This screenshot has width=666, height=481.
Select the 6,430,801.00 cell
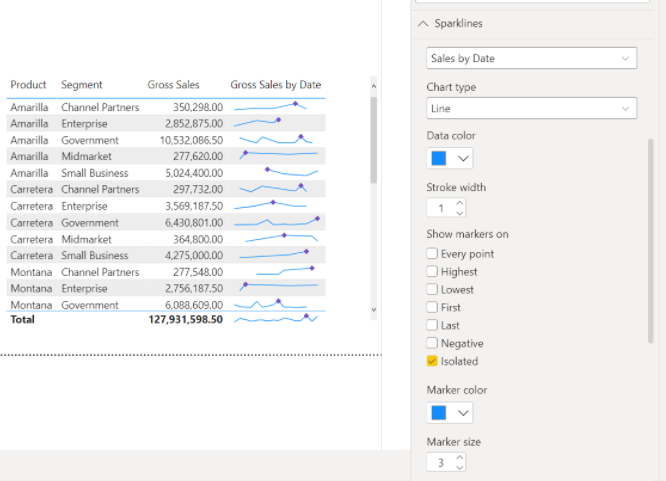pyautogui.click(x=194, y=223)
